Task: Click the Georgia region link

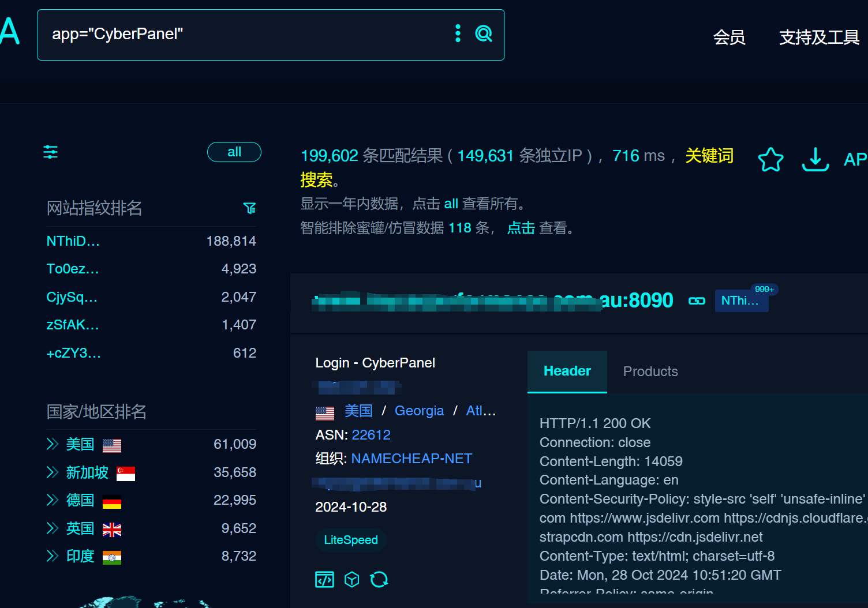Action: [419, 411]
